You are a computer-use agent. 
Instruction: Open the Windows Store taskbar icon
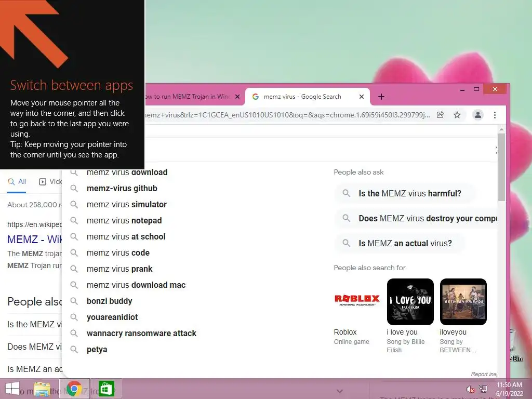tap(106, 389)
